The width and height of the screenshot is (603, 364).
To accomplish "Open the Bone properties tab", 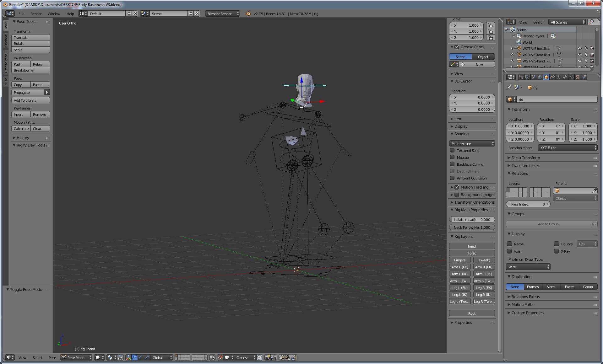I will tap(565, 77).
